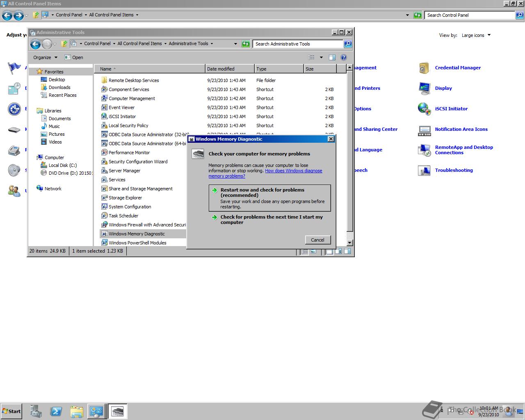Cancel the Windows Memory Diagnostic dialog
This screenshot has width=525, height=420.
tap(317, 240)
